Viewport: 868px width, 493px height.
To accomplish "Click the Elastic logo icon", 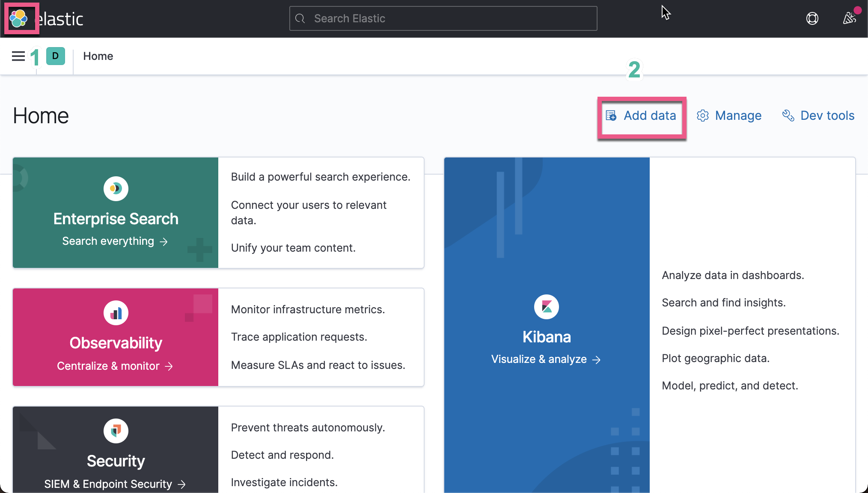I will click(x=19, y=18).
